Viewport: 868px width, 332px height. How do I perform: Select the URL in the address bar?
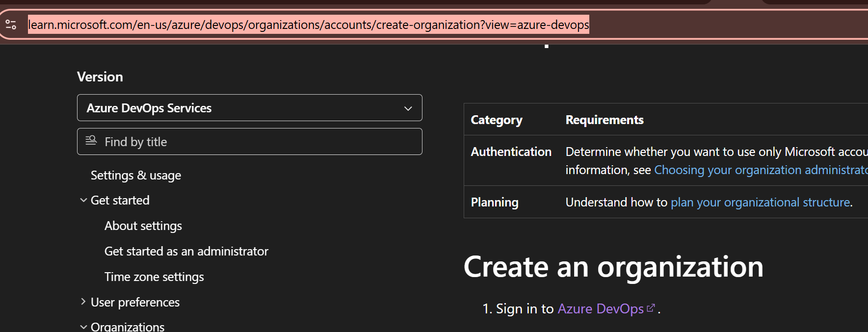[309, 25]
